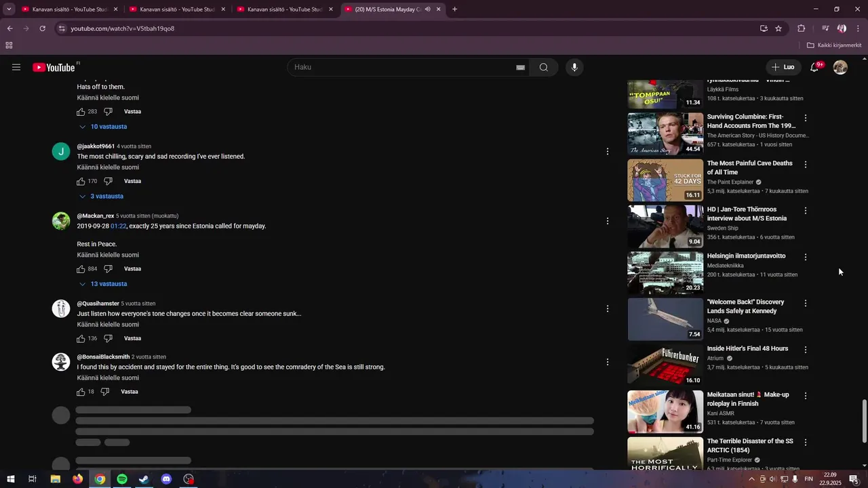868x488 pixels.
Task: Open options for @jaakkot9661 comment
Action: 608,151
